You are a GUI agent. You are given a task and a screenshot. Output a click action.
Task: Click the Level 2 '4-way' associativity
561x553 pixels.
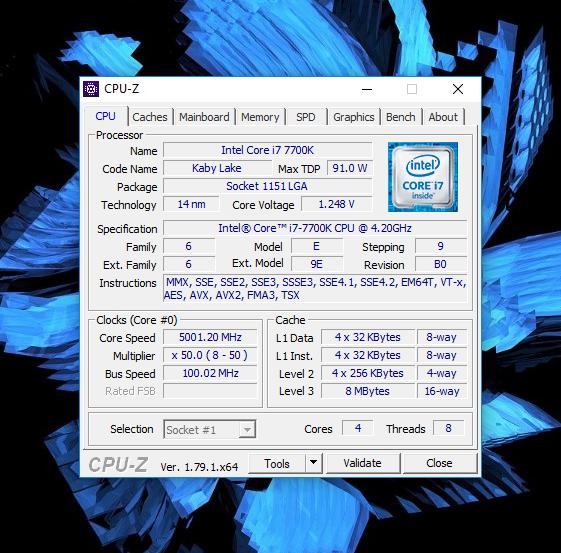[x=442, y=373]
